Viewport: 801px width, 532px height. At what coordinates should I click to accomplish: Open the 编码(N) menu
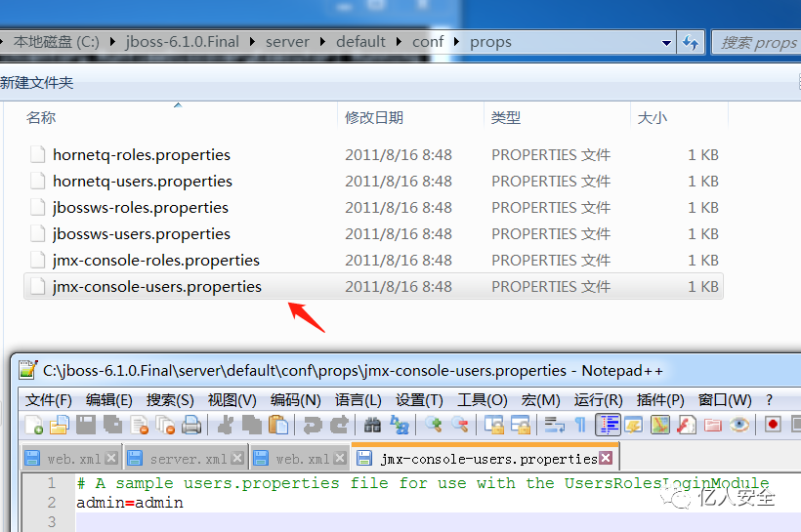pyautogui.click(x=296, y=400)
